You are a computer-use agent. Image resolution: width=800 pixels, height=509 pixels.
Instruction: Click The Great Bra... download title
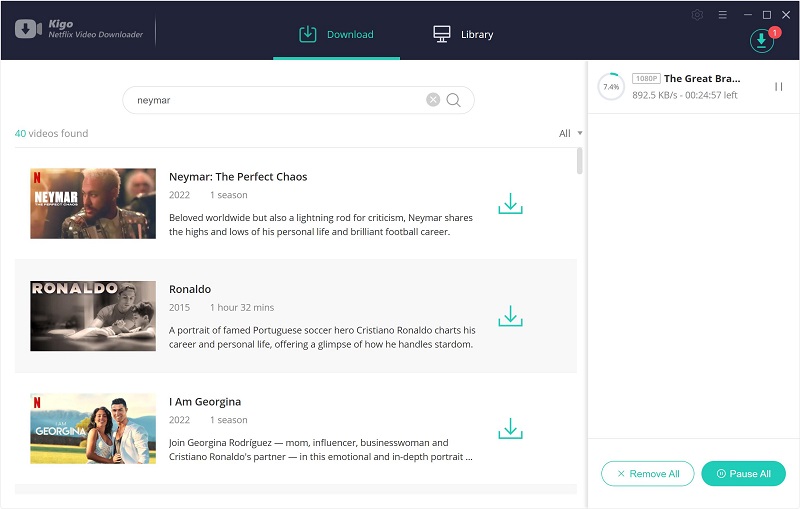coord(702,79)
